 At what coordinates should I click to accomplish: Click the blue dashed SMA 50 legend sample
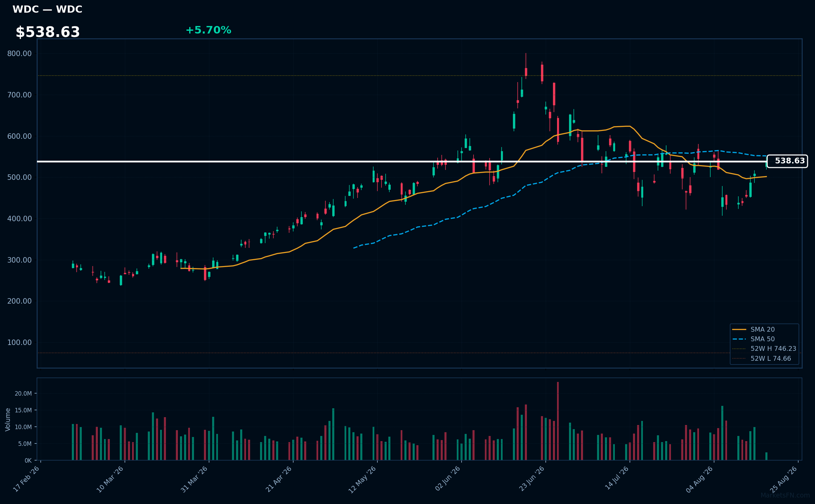(739, 339)
